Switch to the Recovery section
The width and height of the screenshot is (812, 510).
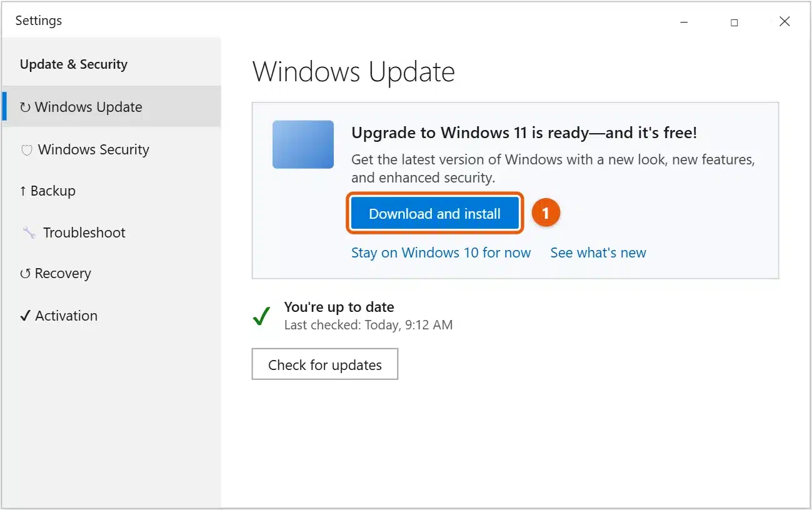111,274
